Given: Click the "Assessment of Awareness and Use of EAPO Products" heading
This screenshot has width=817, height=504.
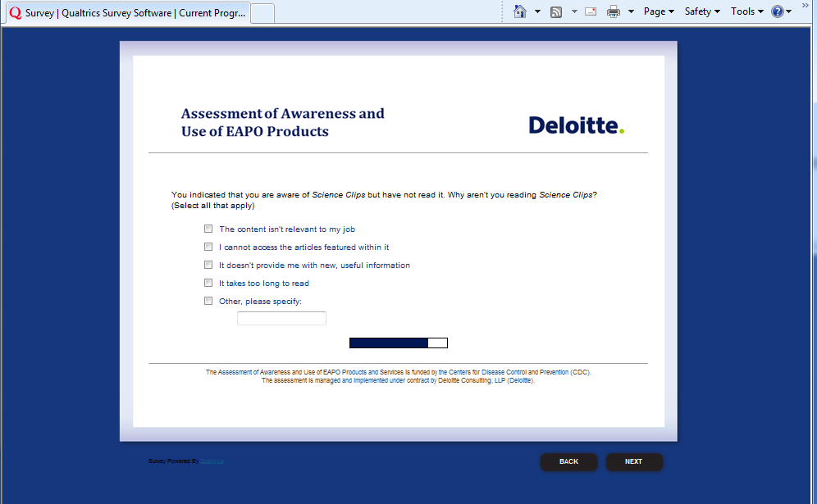Looking at the screenshot, I should point(282,122).
